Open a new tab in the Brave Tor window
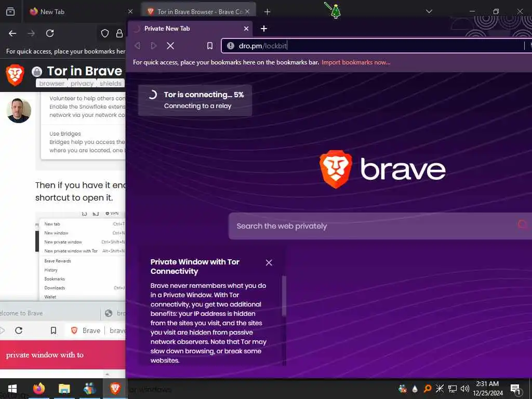532x399 pixels. 263,29
